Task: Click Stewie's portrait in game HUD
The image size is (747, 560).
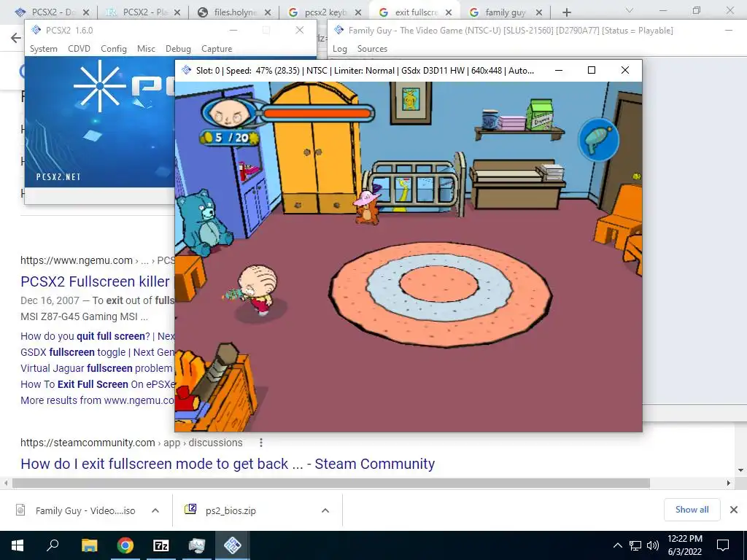Action: [x=230, y=113]
